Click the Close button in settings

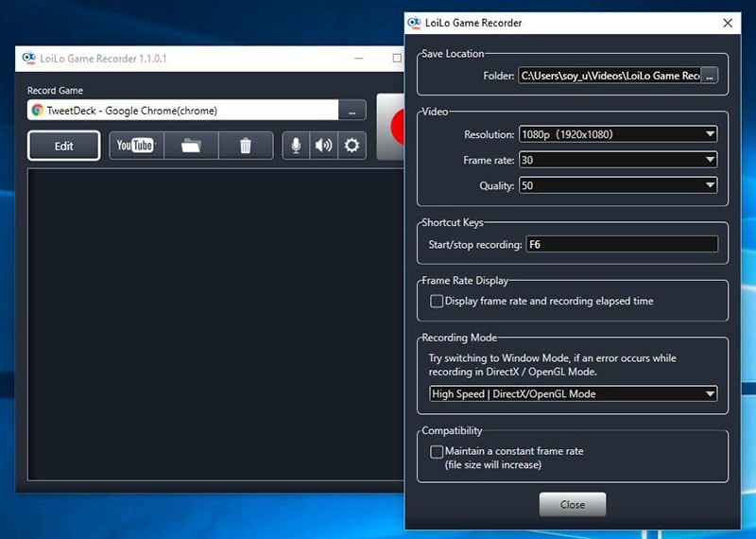pyautogui.click(x=573, y=504)
